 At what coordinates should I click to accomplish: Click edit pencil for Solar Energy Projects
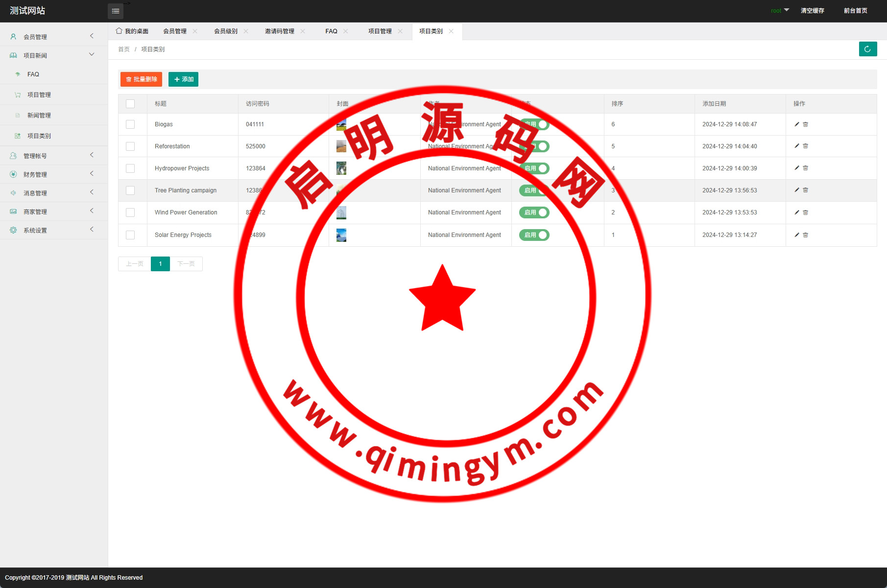797,235
